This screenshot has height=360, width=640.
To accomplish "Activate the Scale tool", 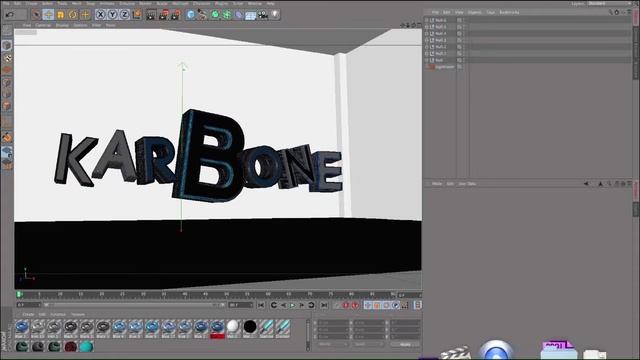I will click(x=60, y=15).
